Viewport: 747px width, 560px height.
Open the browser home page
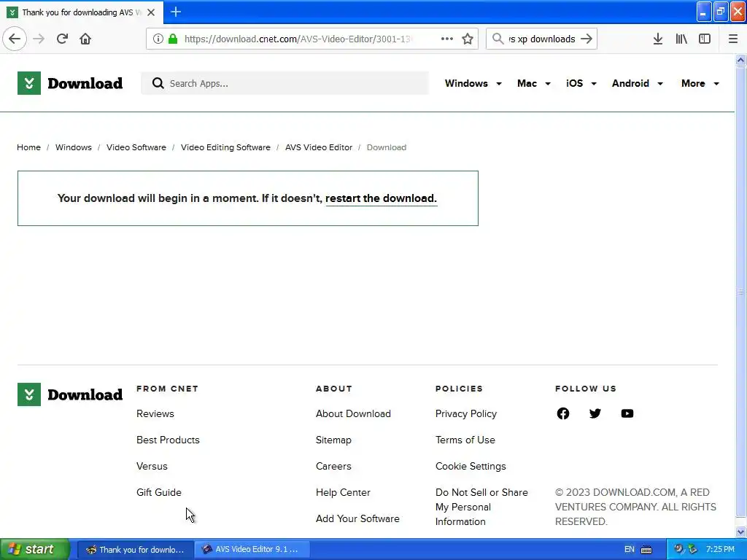click(85, 39)
